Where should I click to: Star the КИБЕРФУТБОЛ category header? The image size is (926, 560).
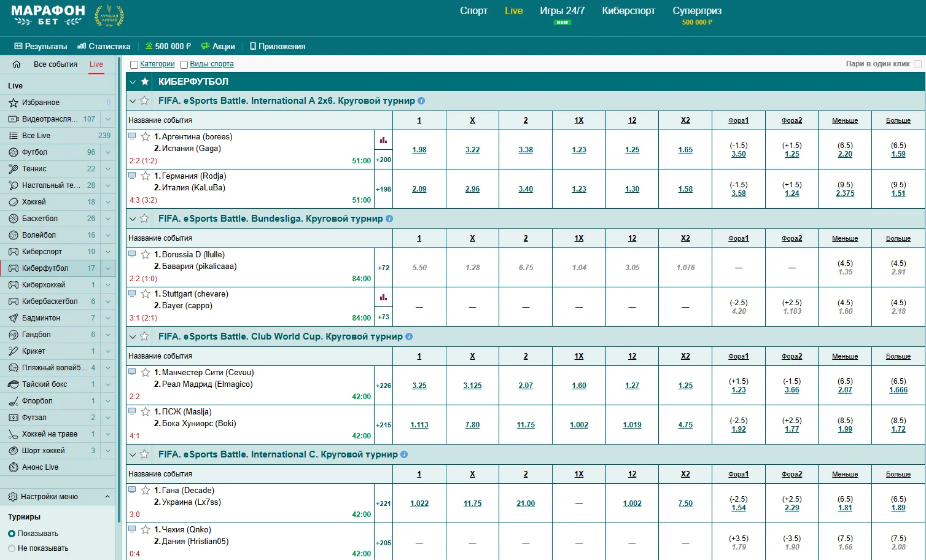tap(145, 82)
